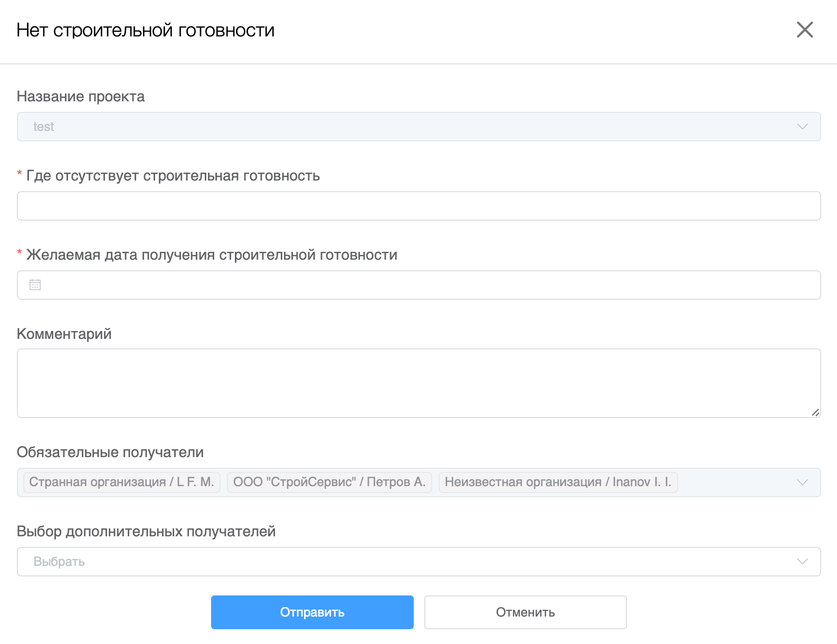Grab the resize handle of comment box
Viewport: 837px width, 644px height.
[x=815, y=412]
